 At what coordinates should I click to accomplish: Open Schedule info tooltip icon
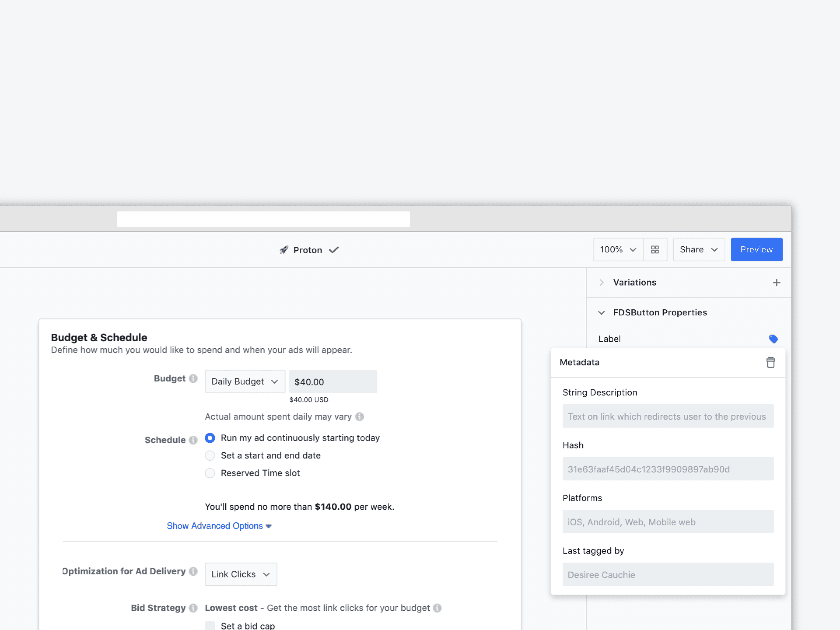click(193, 440)
